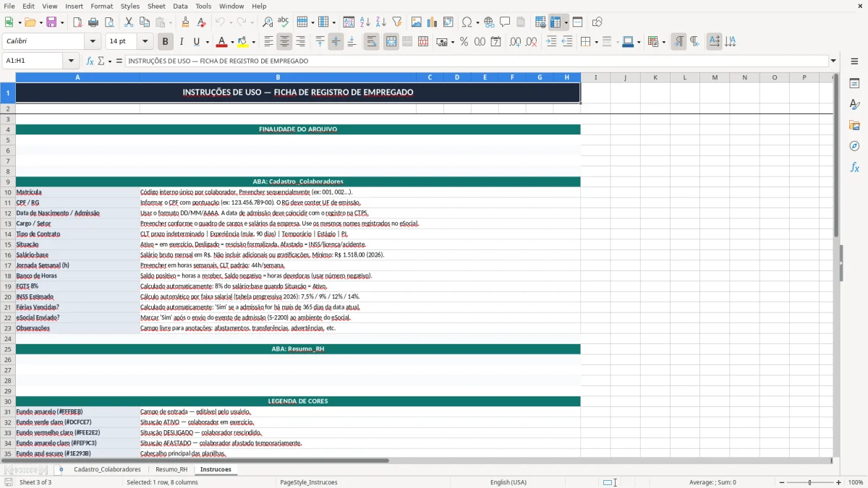Open the Format menu
This screenshot has height=488, width=868.
click(x=102, y=6)
